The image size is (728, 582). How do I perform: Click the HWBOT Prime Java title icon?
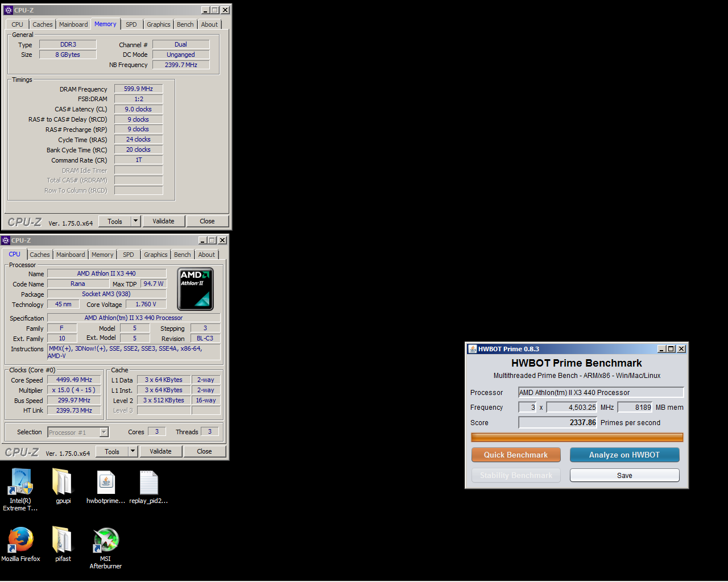pyautogui.click(x=472, y=349)
